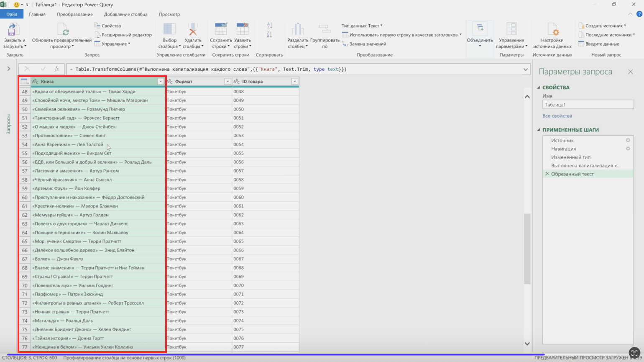This screenshot has width=644, height=362.
Task: Open the Добавление столбца tab
Action: (125, 14)
